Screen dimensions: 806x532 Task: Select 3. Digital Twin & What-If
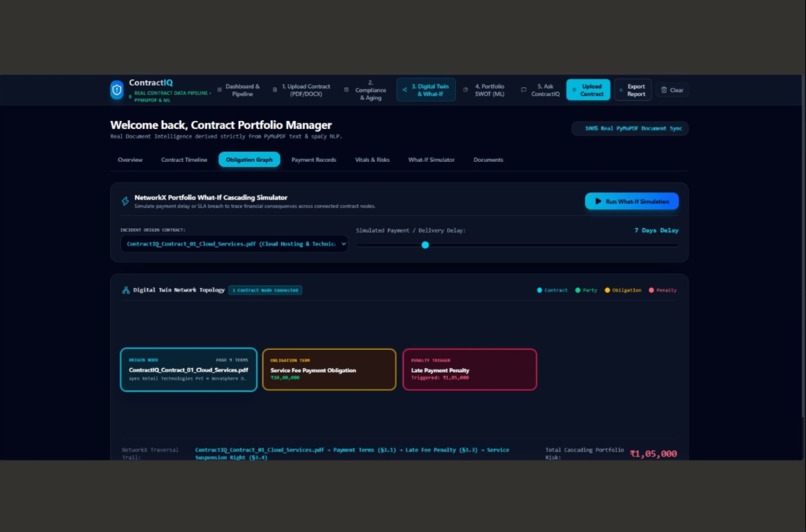point(426,90)
